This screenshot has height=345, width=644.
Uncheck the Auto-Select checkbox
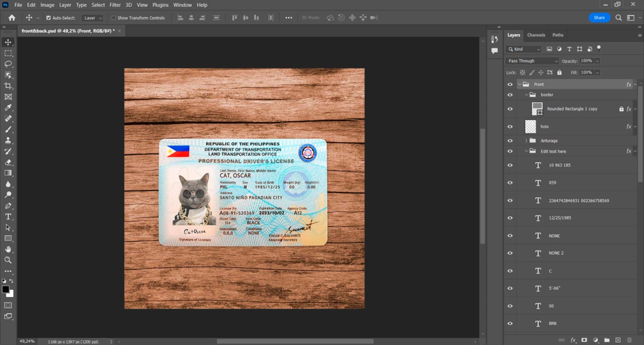[49, 18]
